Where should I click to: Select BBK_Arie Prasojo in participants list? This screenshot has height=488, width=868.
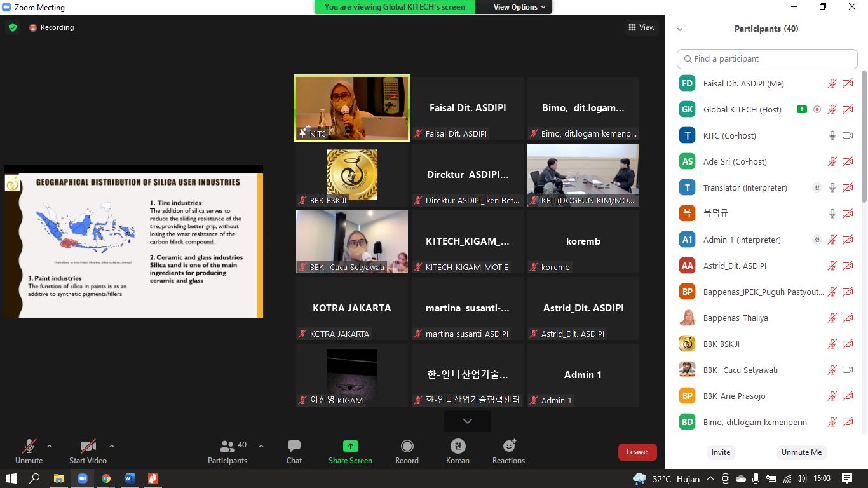click(767, 396)
